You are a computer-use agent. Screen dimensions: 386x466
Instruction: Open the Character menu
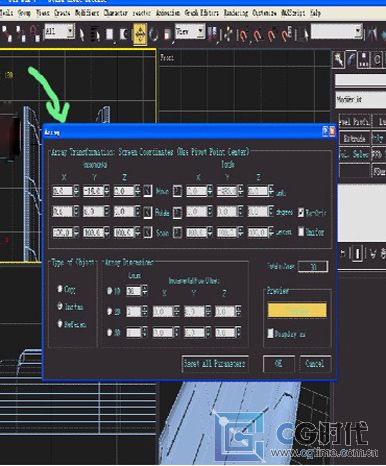115,13
